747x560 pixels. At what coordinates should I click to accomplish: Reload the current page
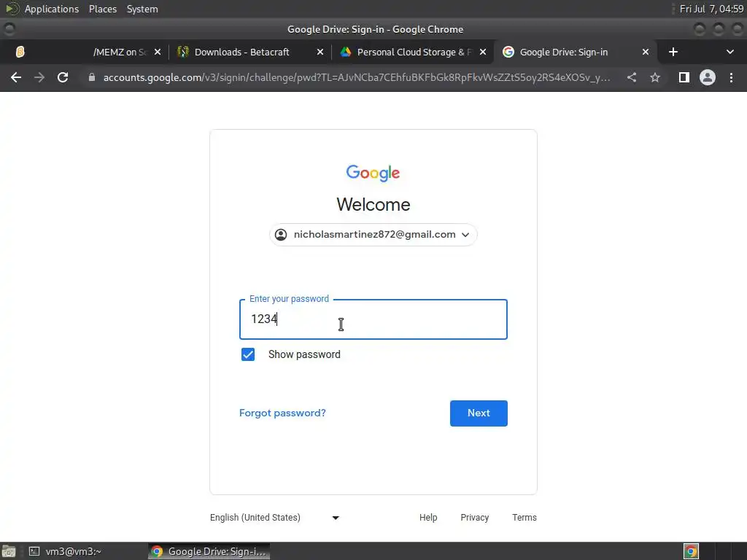pyautogui.click(x=63, y=77)
